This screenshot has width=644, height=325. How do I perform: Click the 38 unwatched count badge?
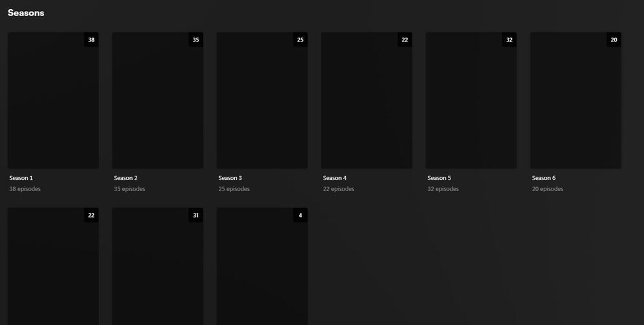click(91, 40)
